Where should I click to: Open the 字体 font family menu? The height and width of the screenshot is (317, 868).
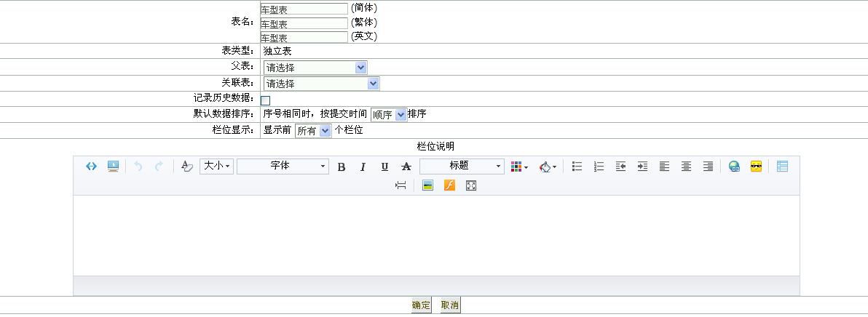coord(283,166)
